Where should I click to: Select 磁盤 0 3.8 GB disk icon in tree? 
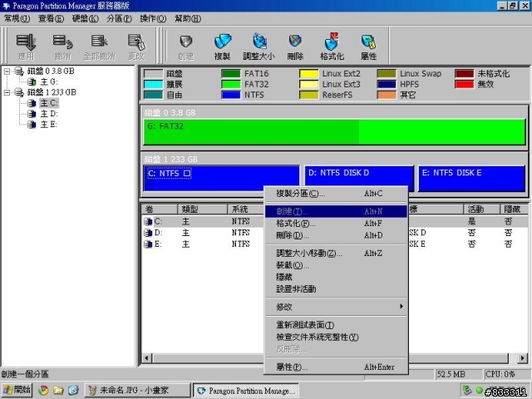click(x=19, y=71)
